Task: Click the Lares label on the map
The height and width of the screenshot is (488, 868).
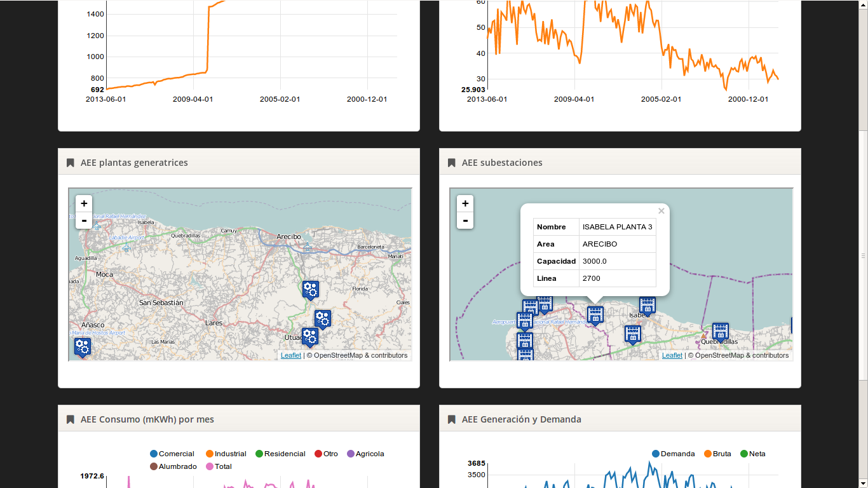Action: 214,323
